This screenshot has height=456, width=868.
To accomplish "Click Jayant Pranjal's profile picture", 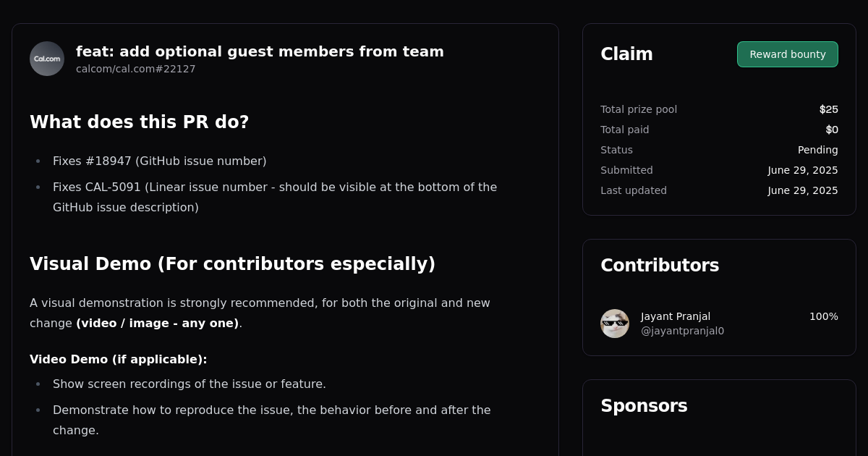I will [x=615, y=324].
